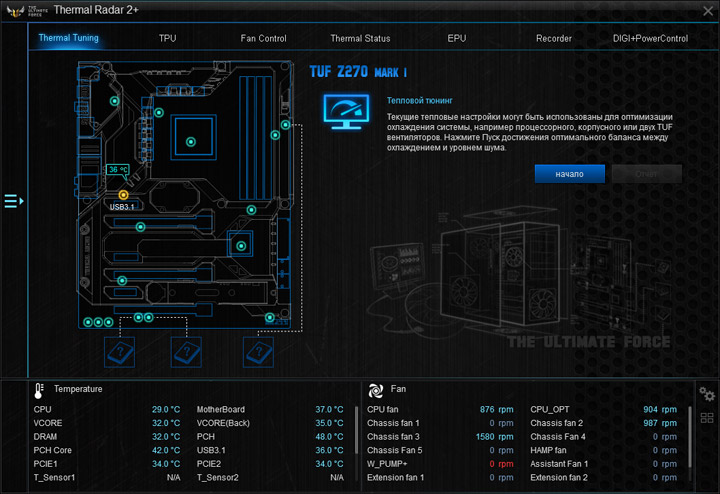Click the greyed-out Отчет report button
Image resolution: width=720 pixels, height=494 pixels.
(x=647, y=174)
